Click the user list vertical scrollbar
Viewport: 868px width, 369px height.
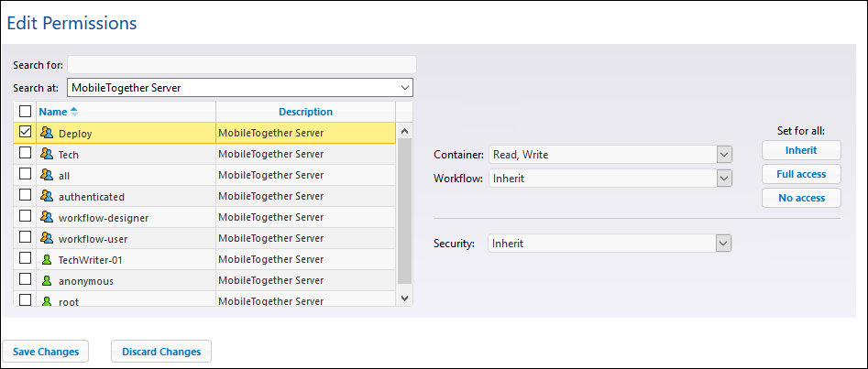coord(404,211)
